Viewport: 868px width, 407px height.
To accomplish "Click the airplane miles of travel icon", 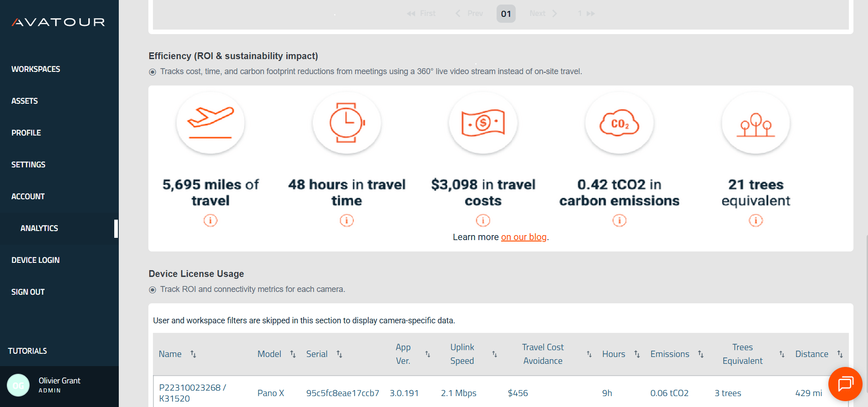I will 210,122.
